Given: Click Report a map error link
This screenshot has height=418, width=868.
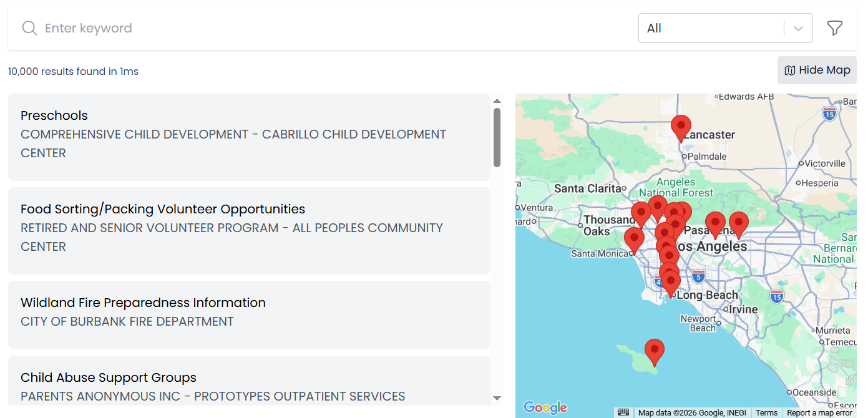Looking at the screenshot, I should pyautogui.click(x=819, y=412).
